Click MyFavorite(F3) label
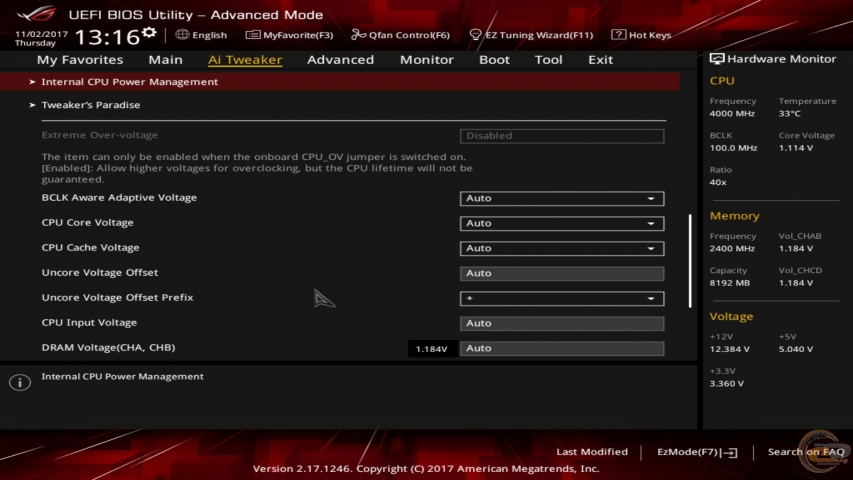This screenshot has width=853, height=480. click(x=298, y=35)
